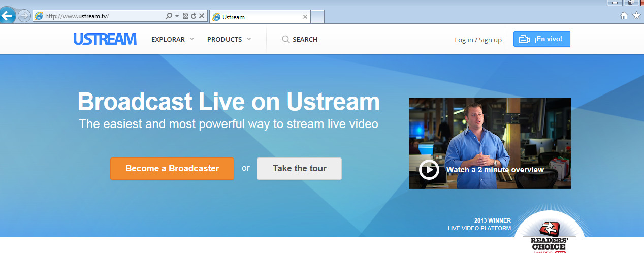Image resolution: width=644 pixels, height=253 pixels.
Task: Click the Compatibility View icon in address bar
Action: [185, 16]
